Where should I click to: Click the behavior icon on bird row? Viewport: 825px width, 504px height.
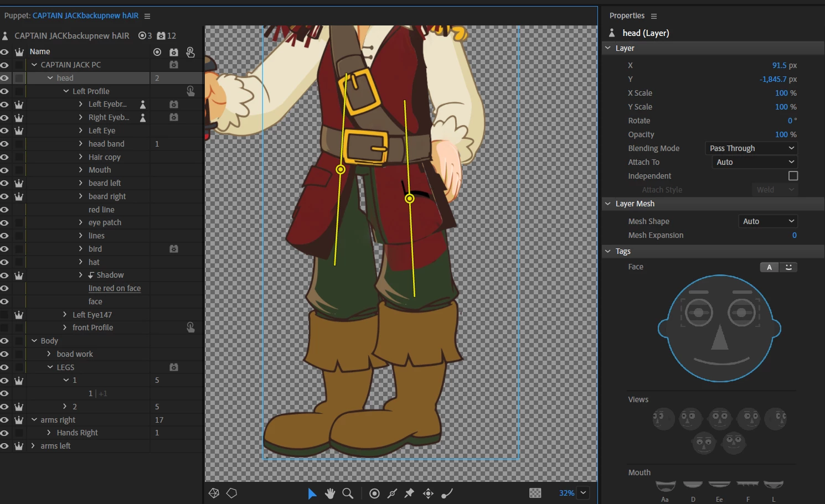174,249
